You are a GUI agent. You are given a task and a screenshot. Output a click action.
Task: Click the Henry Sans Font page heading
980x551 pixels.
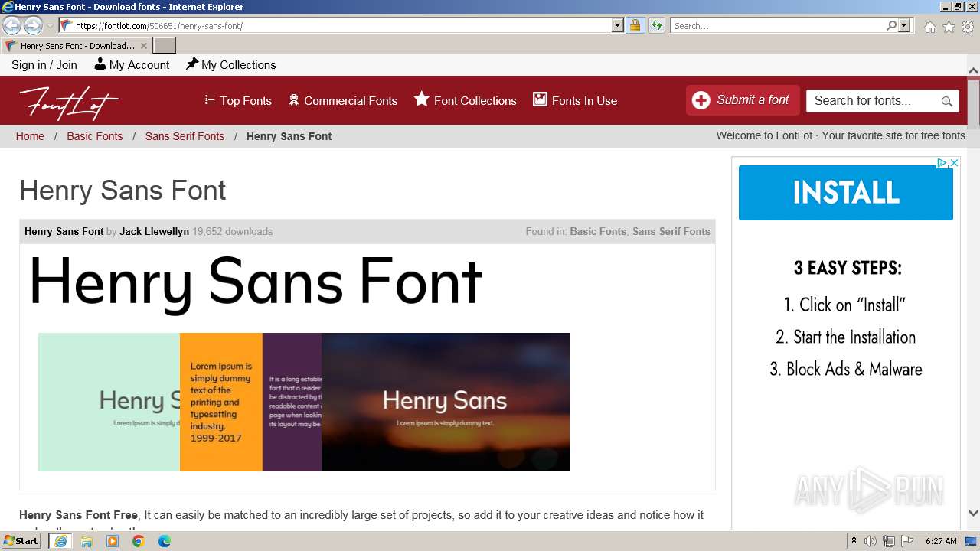coord(122,190)
